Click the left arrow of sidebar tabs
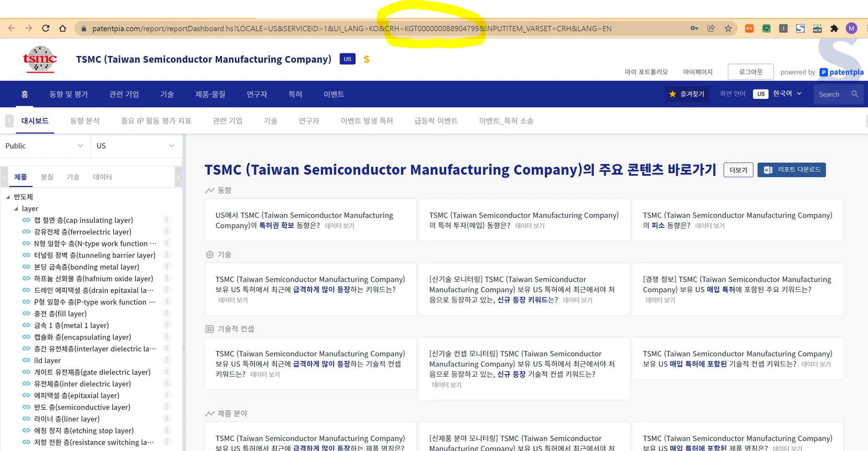Screen dimensions: 868x451 tap(4, 177)
